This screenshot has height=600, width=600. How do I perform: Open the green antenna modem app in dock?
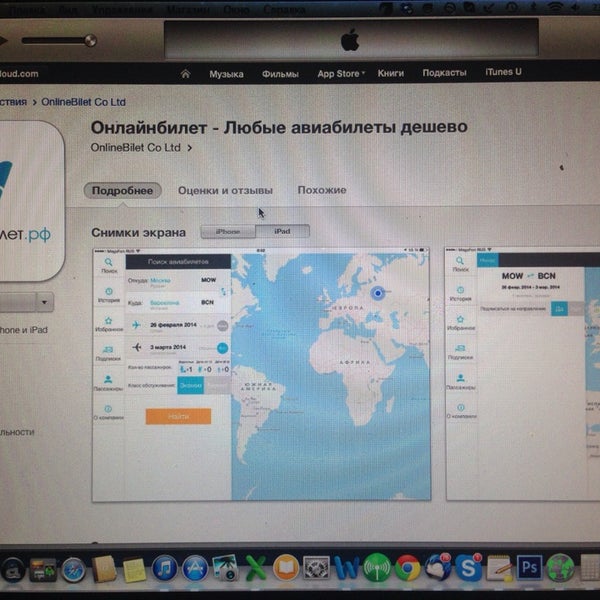point(377,568)
